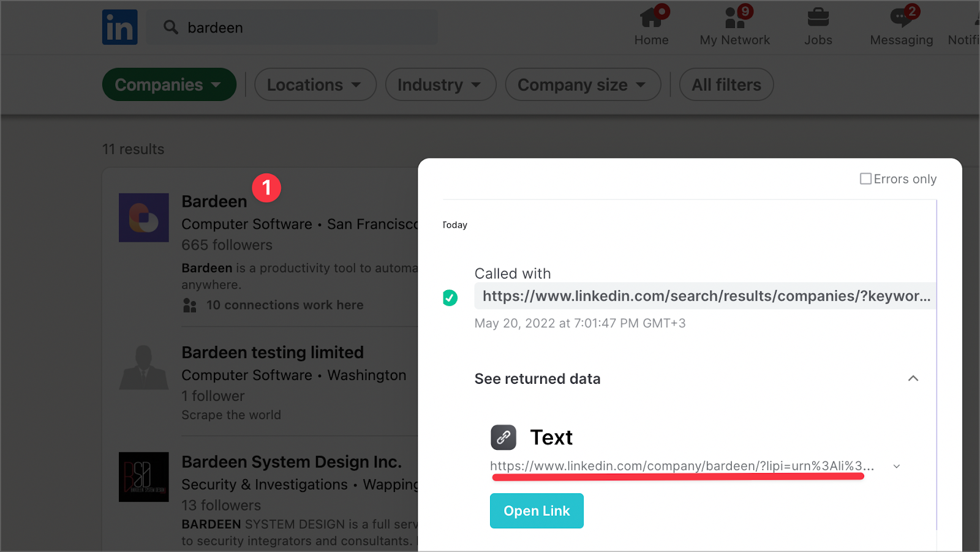Screen dimensions: 980x552
Task: Click the green success checkmark icon
Action: coord(450,298)
